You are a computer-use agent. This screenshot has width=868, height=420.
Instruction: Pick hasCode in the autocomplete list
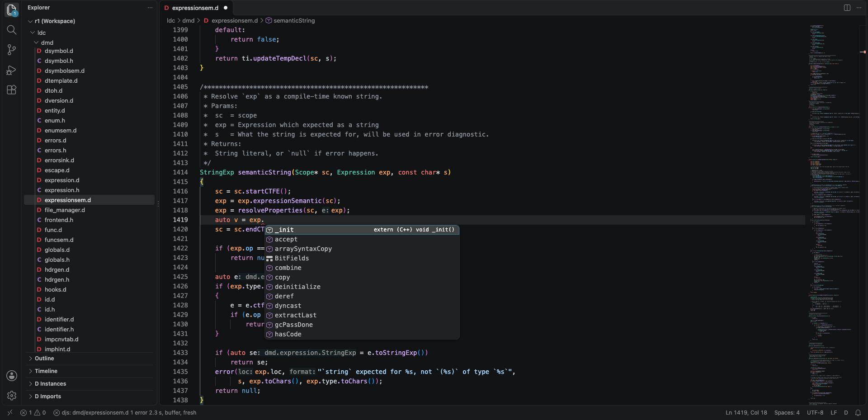click(x=362, y=335)
